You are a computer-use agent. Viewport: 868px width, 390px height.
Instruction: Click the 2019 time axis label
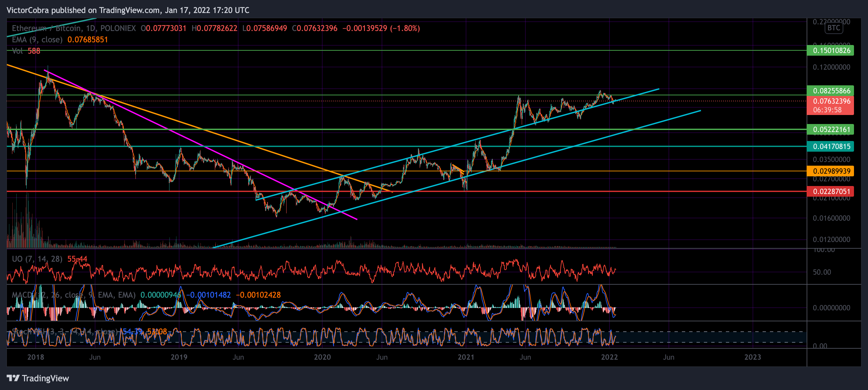click(x=179, y=357)
